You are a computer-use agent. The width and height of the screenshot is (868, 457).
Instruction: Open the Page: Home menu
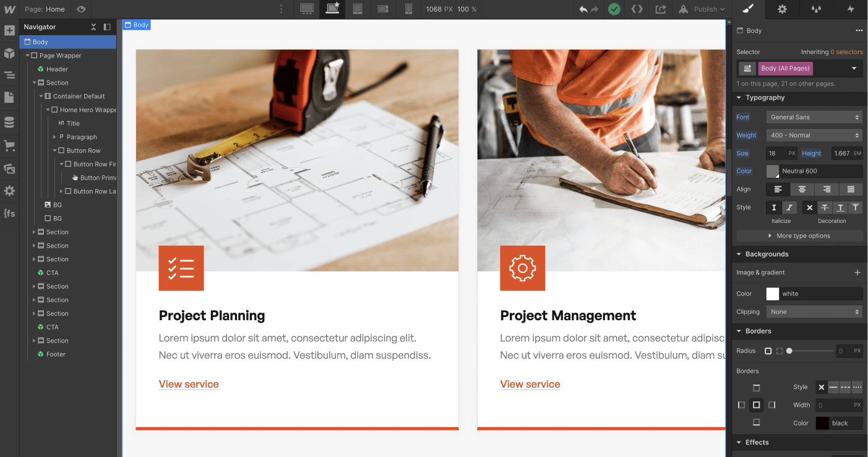point(45,9)
